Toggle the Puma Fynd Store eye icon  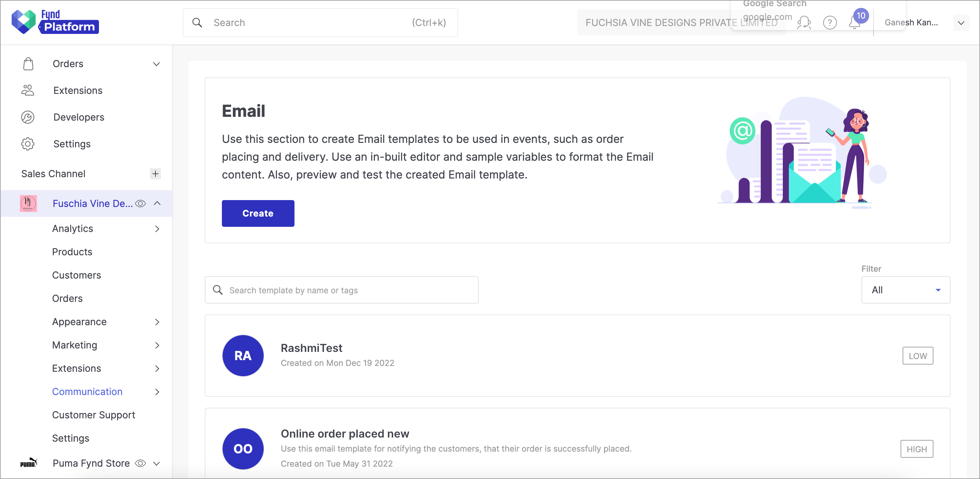[x=140, y=463]
